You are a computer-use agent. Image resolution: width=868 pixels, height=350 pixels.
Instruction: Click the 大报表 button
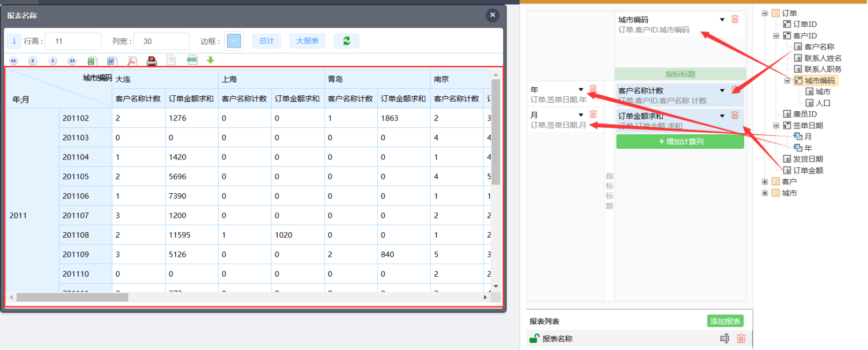307,41
